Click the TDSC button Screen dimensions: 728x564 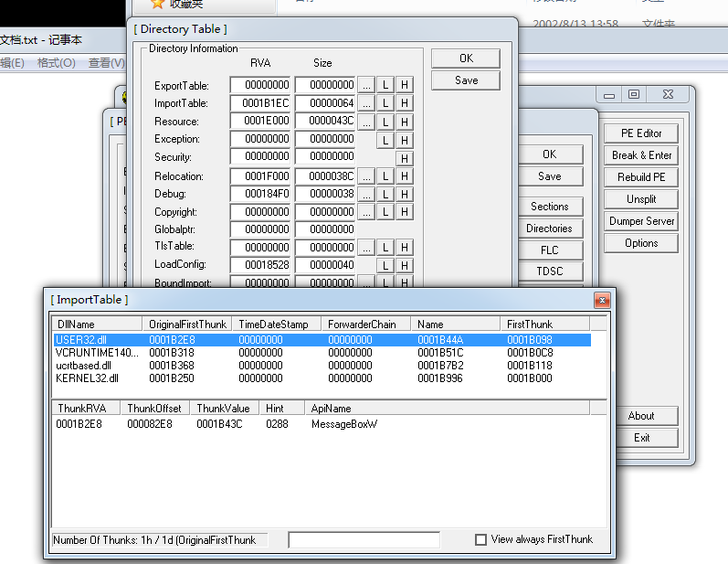coord(549,271)
